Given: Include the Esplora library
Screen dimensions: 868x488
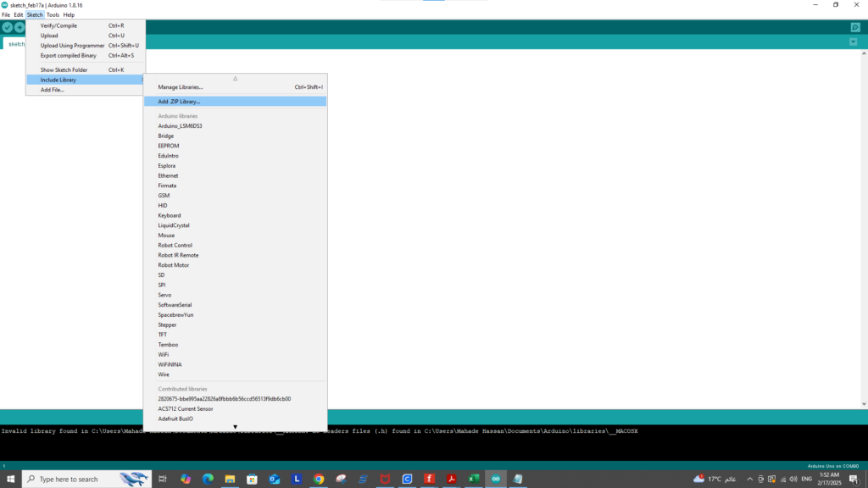Looking at the screenshot, I should pyautogui.click(x=236, y=165).
